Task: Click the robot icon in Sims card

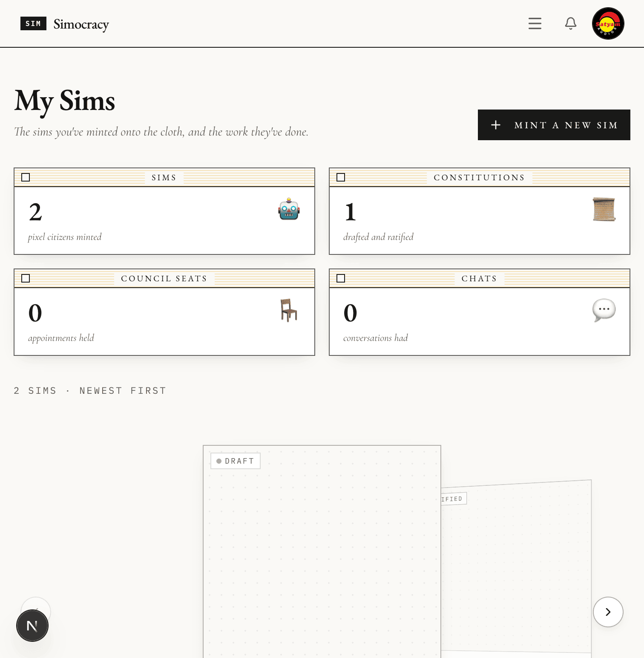Action: tap(289, 209)
